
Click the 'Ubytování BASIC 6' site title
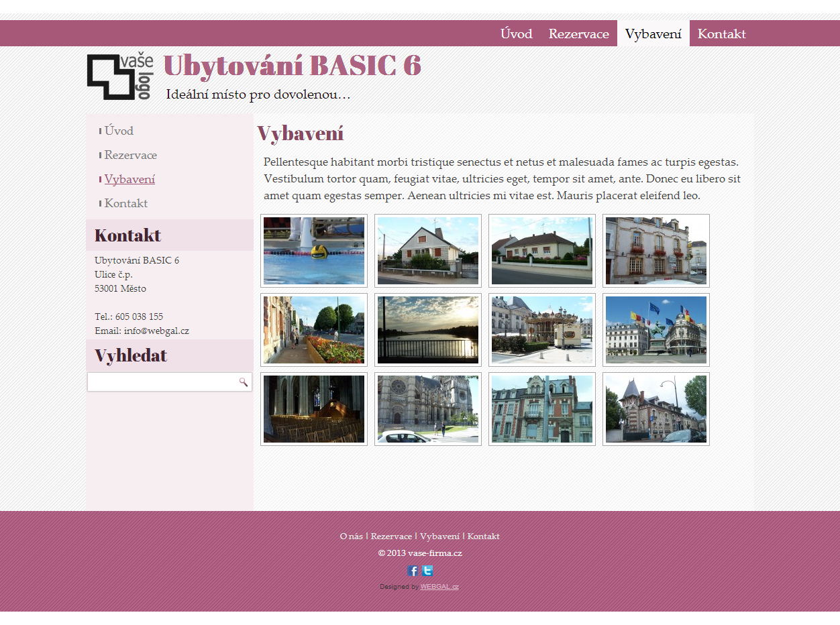pos(292,66)
